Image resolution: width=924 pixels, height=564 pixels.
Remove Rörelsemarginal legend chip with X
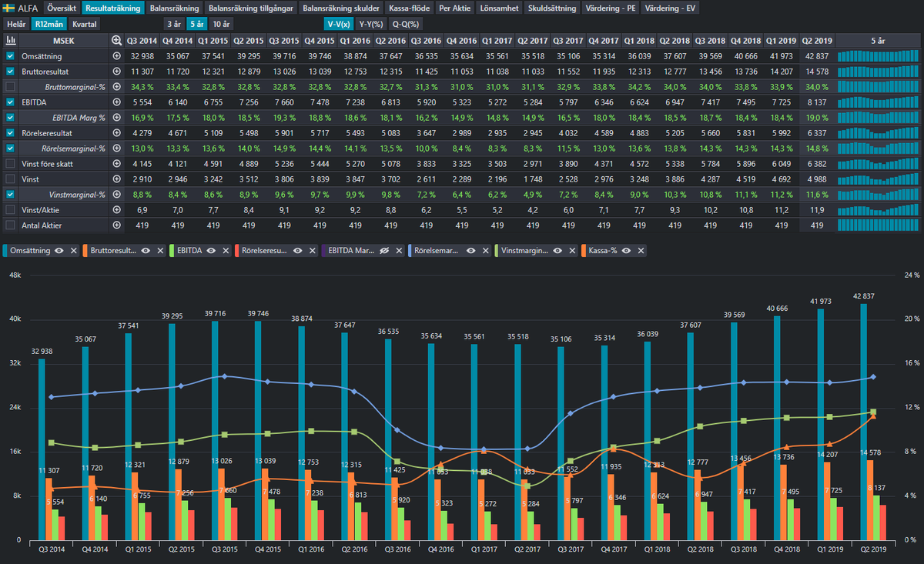[x=484, y=251]
